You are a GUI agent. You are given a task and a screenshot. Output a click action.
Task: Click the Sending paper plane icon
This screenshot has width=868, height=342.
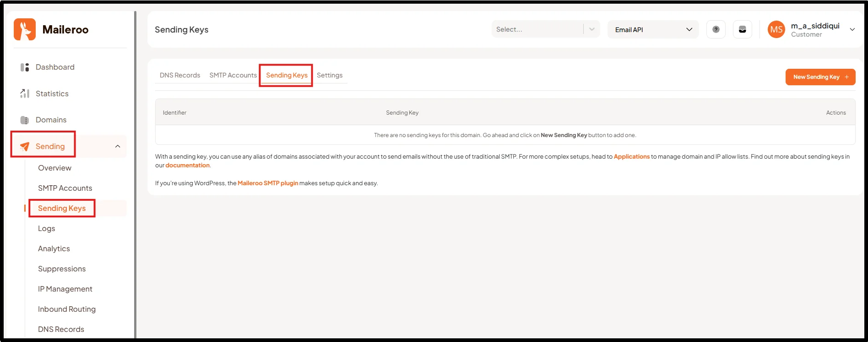coord(25,147)
